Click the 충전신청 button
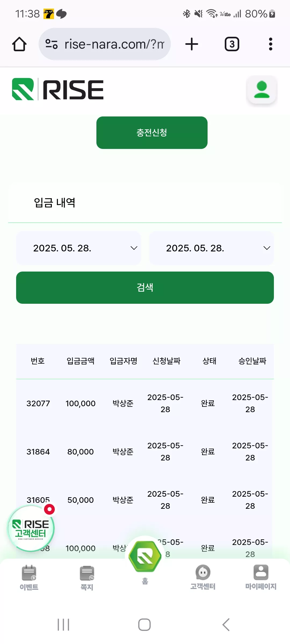The height and width of the screenshot is (644, 290). [152, 133]
